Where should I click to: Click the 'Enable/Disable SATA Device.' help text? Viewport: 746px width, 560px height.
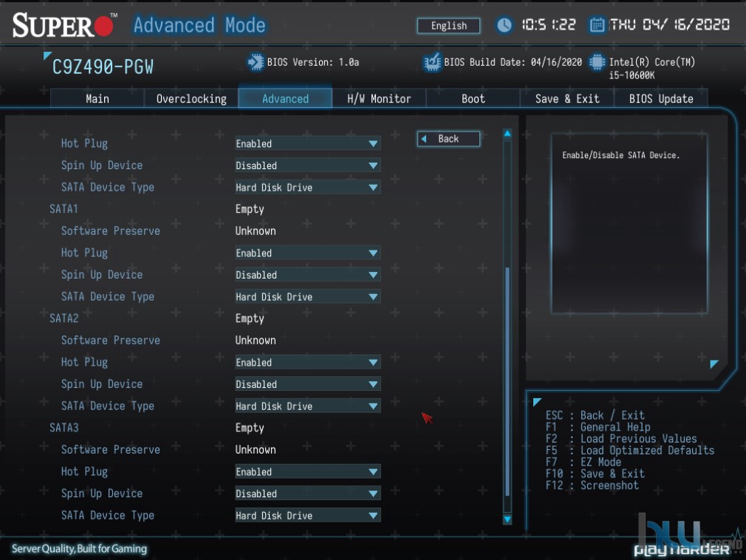click(x=620, y=155)
